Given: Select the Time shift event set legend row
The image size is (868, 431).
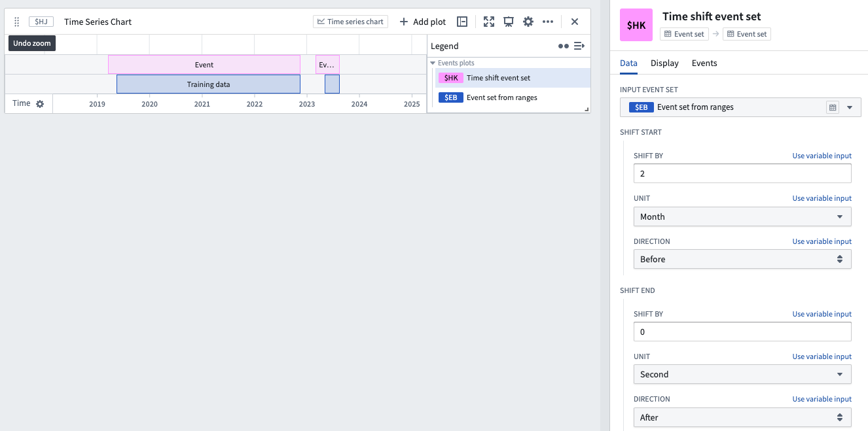Looking at the screenshot, I should point(513,78).
